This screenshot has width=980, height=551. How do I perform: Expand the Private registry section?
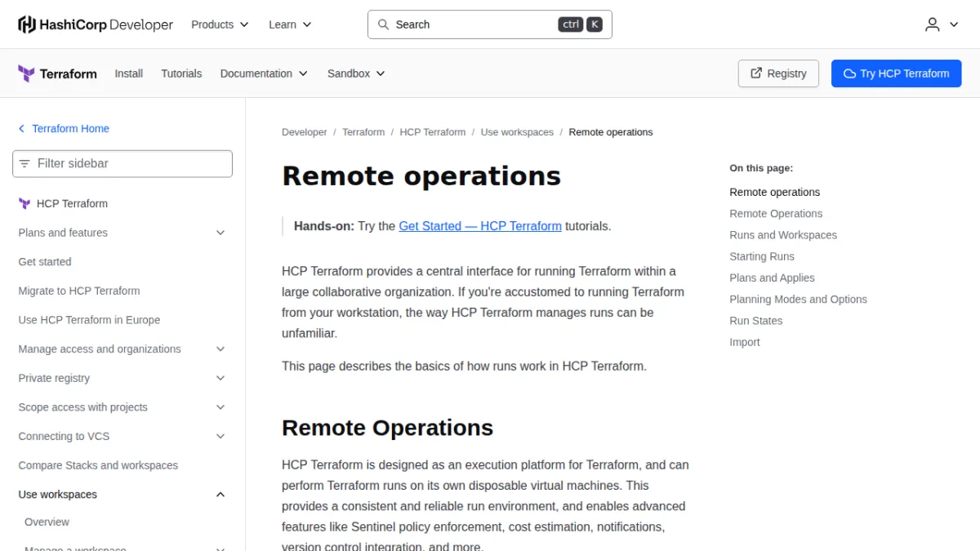click(x=220, y=378)
